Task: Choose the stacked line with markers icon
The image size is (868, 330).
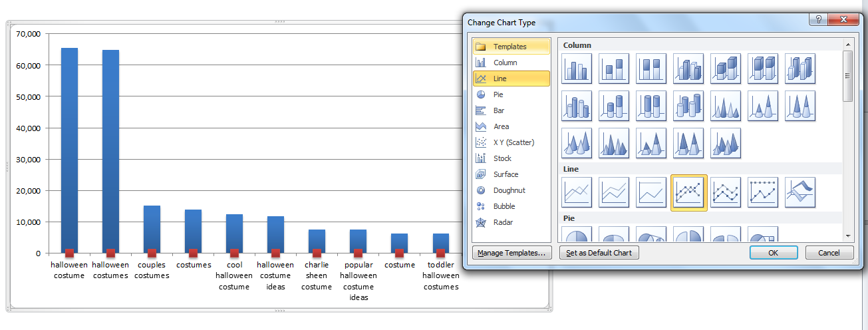Action: coord(726,192)
